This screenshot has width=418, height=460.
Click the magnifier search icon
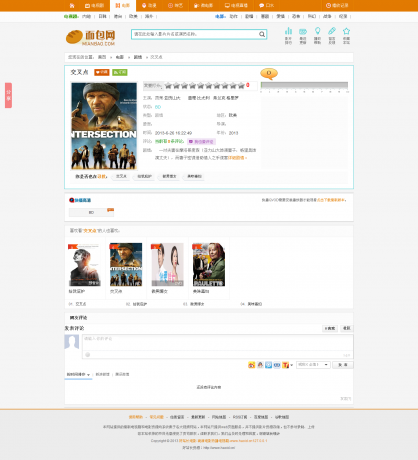point(262,34)
